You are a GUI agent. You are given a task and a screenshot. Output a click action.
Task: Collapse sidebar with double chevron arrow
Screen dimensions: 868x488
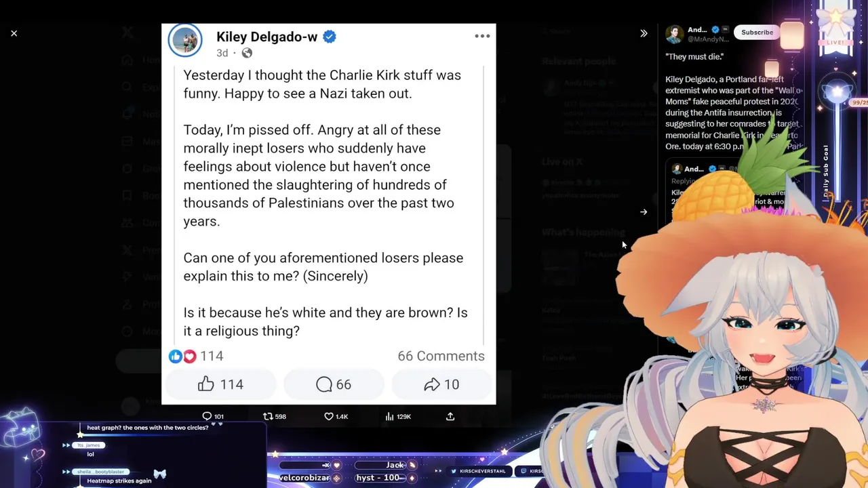[x=644, y=33]
